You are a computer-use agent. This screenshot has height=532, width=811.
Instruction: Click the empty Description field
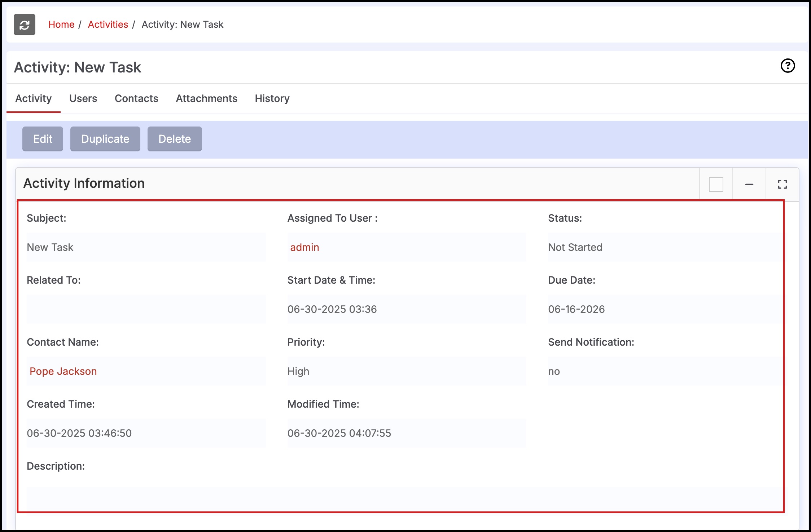point(404,499)
